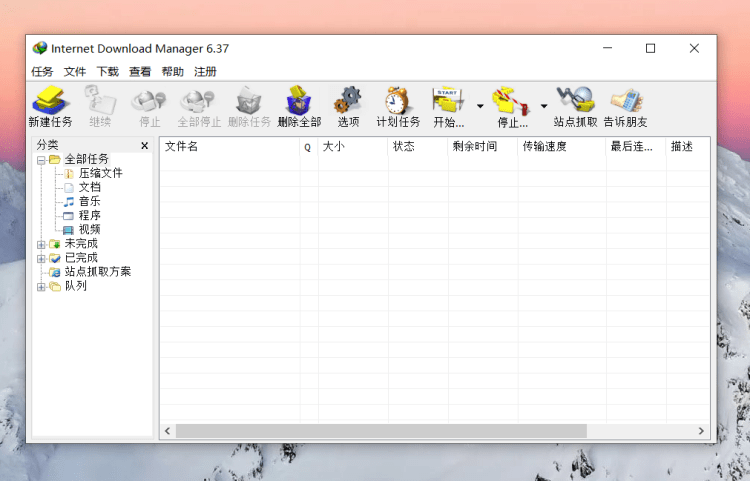Collapse the 全部任务 tree node
This screenshot has height=481, width=750.
point(41,160)
